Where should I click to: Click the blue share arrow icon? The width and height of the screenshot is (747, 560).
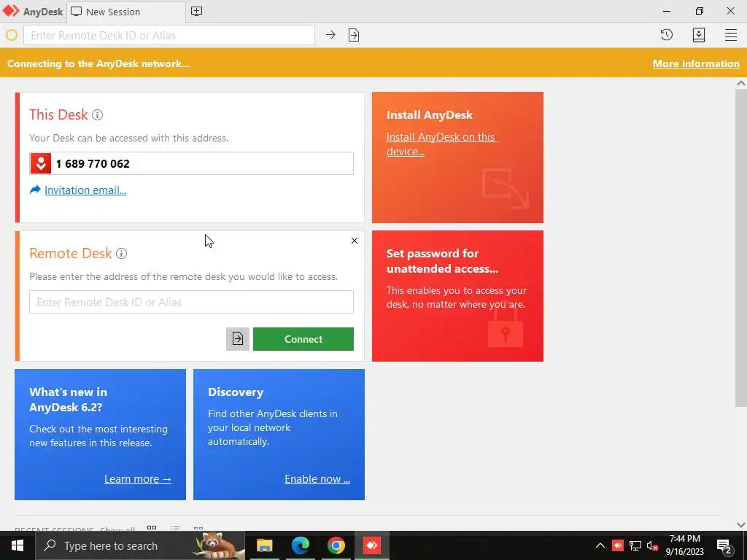pos(35,190)
